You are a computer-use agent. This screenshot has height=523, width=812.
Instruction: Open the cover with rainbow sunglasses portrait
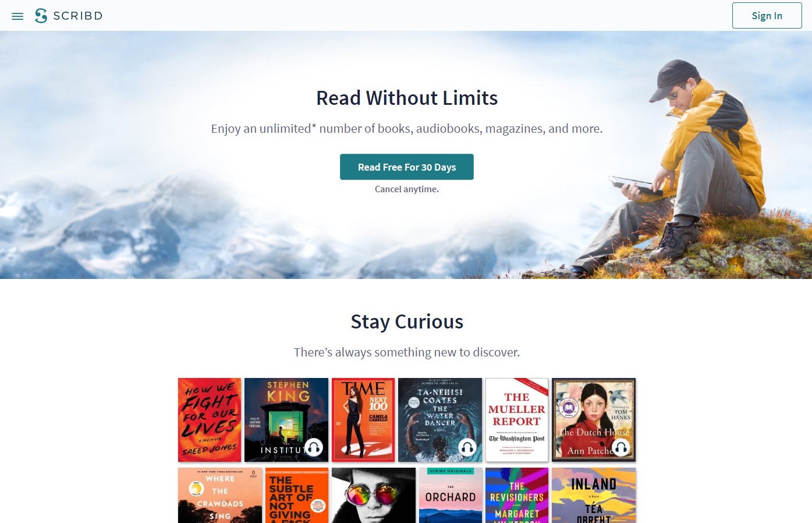[374, 495]
